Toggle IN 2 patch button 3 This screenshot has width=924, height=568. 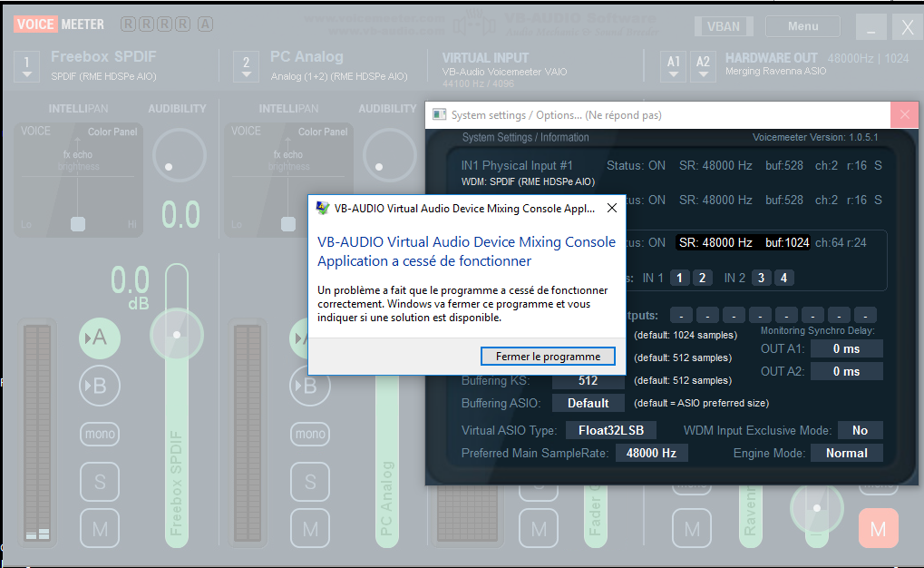point(761,278)
